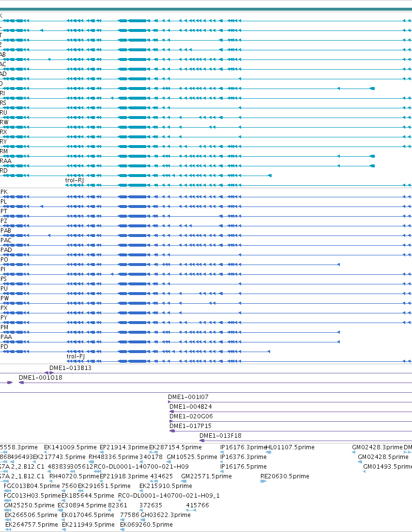Image resolution: width=412 pixels, height=532 pixels.
Task: Select the EC30894.5prime EST label
Action: tap(82, 505)
